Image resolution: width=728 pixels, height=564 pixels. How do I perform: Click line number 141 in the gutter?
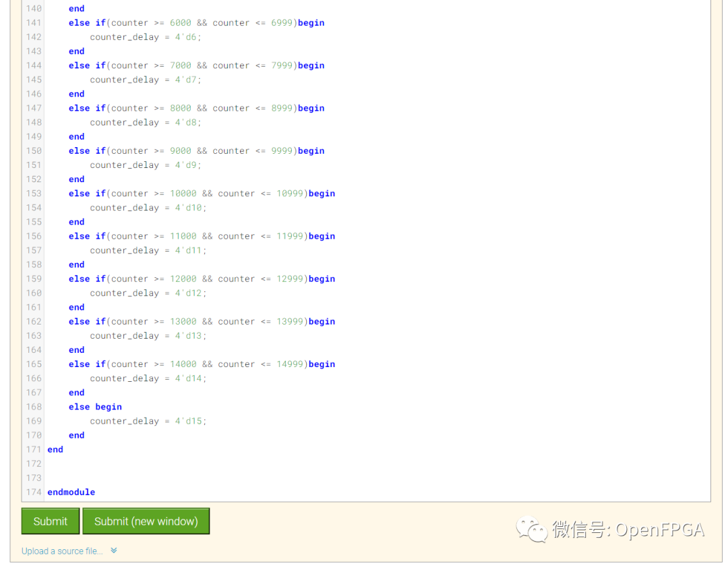coord(34,22)
